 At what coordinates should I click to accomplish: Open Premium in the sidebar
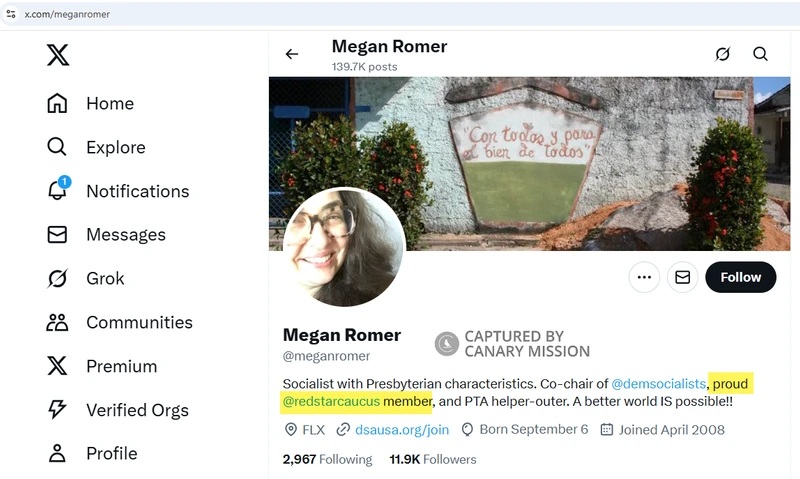click(121, 366)
